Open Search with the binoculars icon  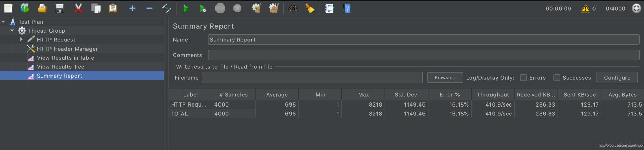(293, 8)
